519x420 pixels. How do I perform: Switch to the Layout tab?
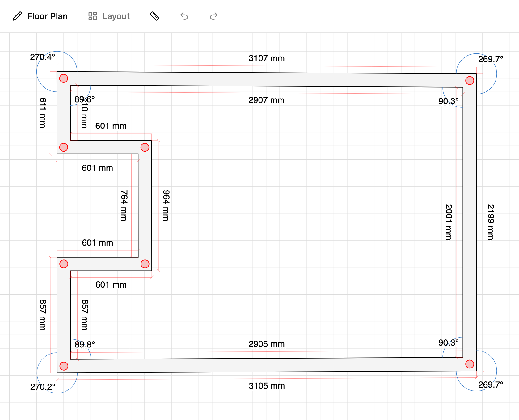point(116,16)
